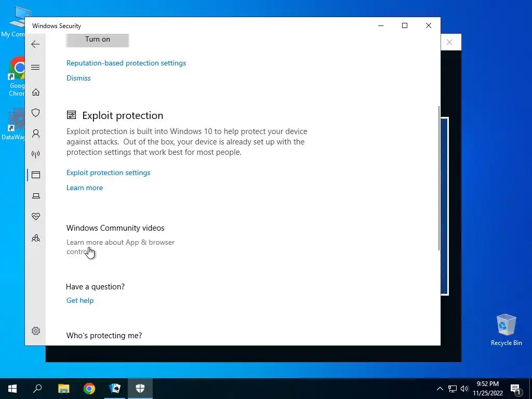This screenshot has width=532, height=399.
Task: Click the Get help link
Action: 80,300
